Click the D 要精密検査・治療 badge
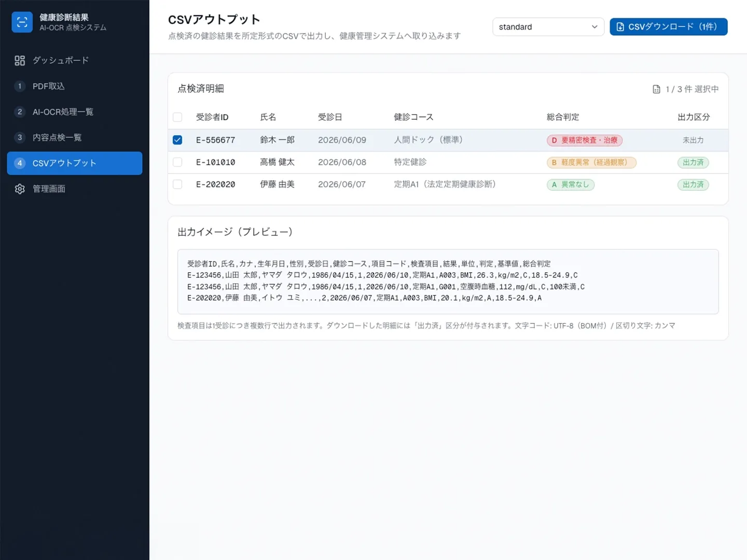 tap(585, 140)
